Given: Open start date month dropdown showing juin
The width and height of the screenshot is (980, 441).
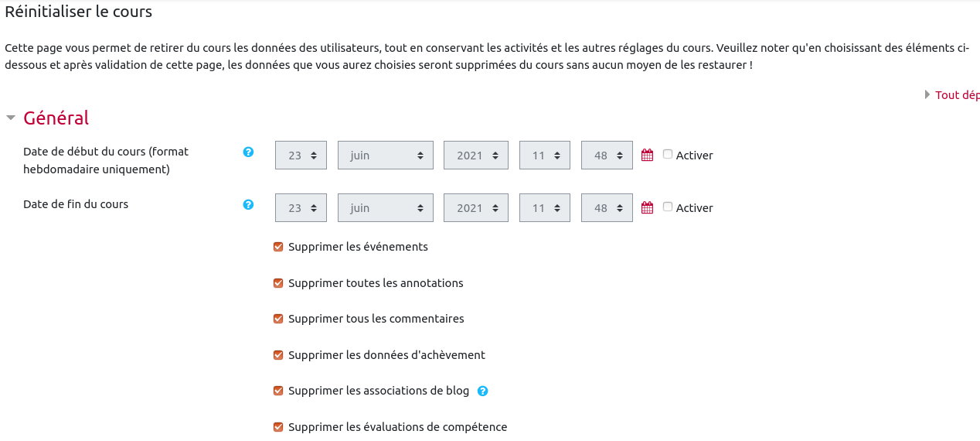Looking at the screenshot, I should pos(386,155).
